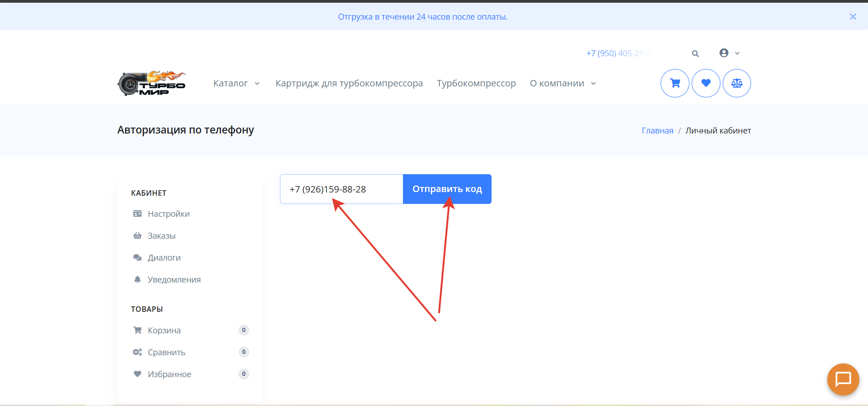Open the orange live chat widget
Image resolution: width=868 pixels, height=406 pixels.
pos(843,379)
